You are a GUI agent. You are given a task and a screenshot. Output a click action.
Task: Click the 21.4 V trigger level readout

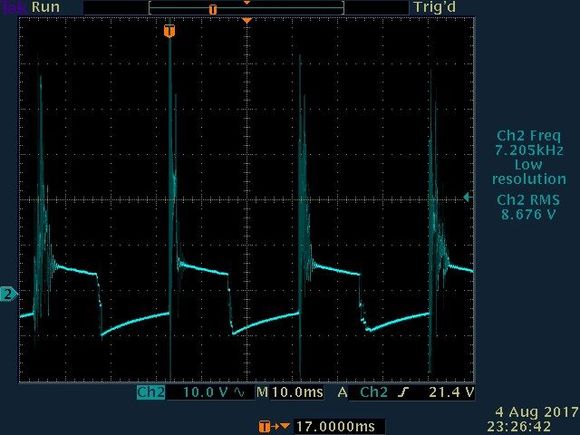(451, 392)
